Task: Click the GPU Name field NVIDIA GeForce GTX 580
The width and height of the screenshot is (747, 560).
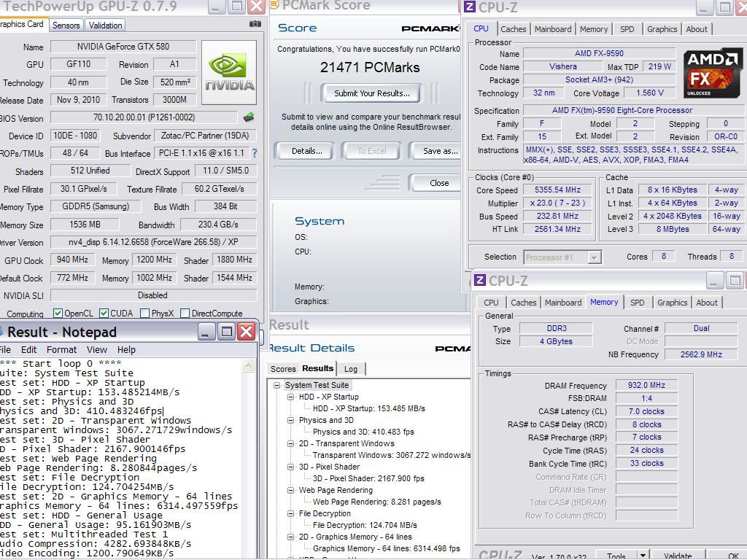Action: pyautogui.click(x=123, y=47)
